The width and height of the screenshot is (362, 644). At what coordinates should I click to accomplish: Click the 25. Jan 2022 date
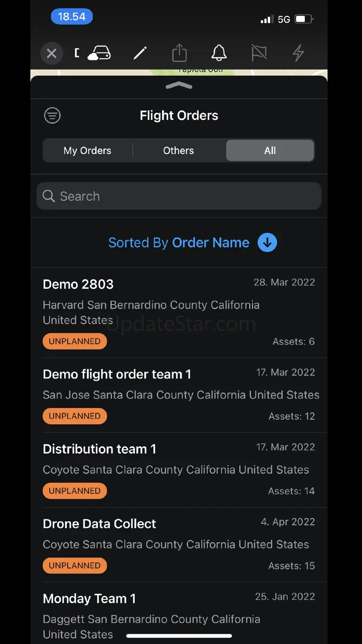pos(285,597)
